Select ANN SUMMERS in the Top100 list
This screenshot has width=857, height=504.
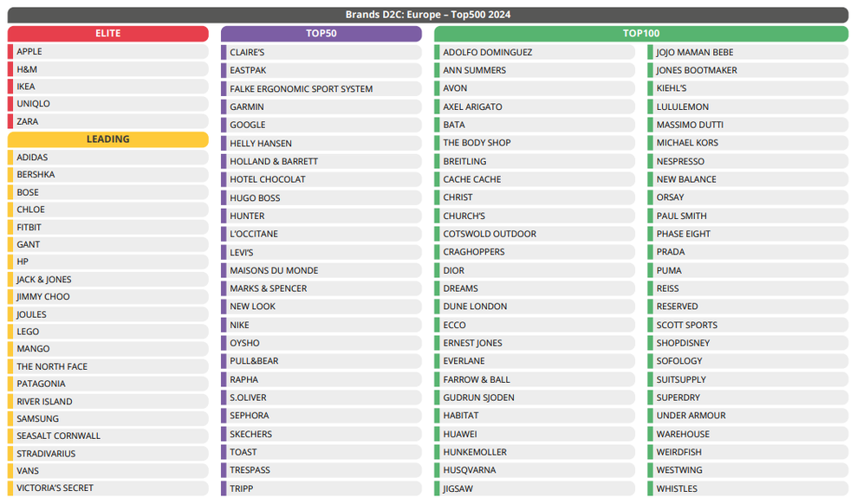(x=535, y=70)
